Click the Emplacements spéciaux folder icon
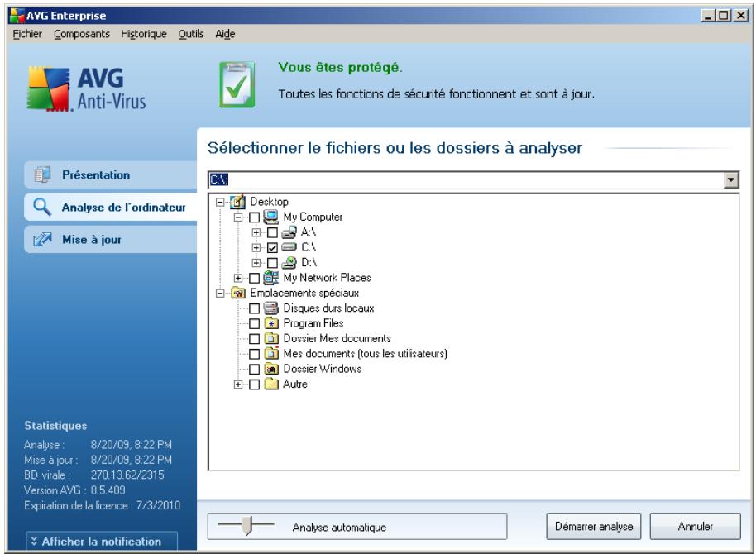756x554 pixels. pos(238,294)
